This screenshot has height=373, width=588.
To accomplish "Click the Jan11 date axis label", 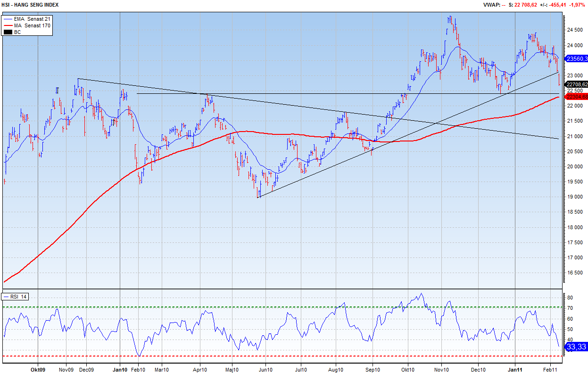I will (515, 369).
